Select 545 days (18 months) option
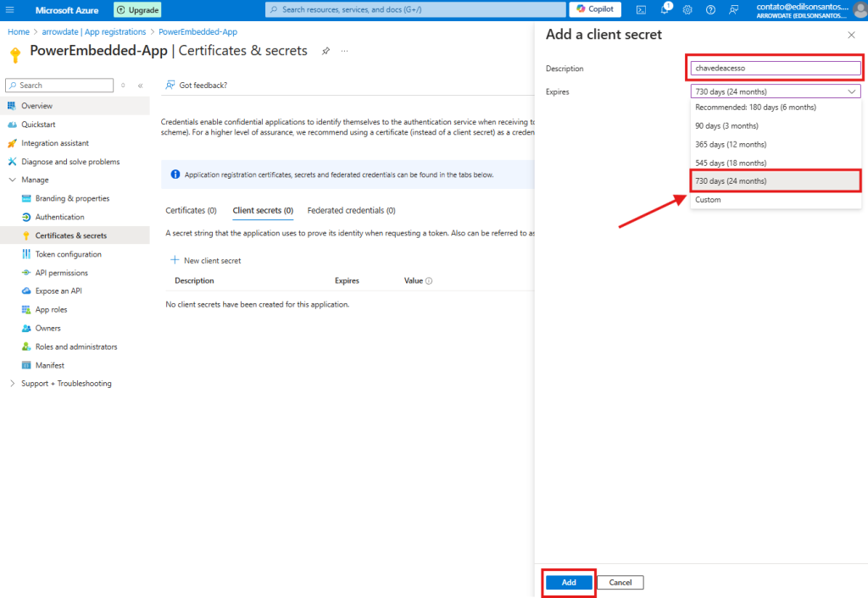Viewport: 868px width, 598px height. 776,163
